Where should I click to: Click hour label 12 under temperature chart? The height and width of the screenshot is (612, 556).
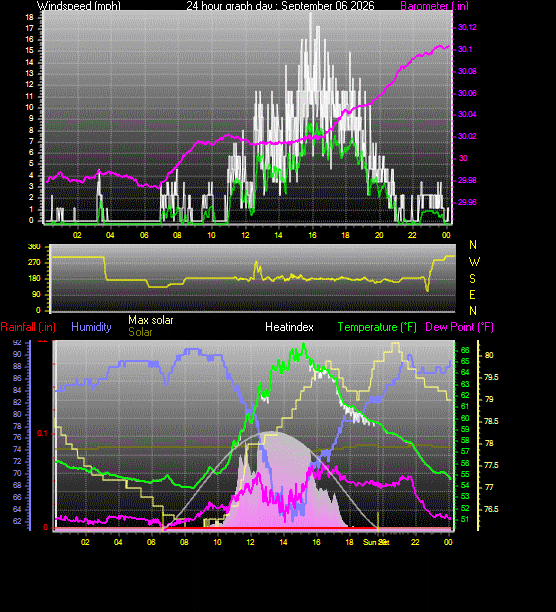(250, 542)
